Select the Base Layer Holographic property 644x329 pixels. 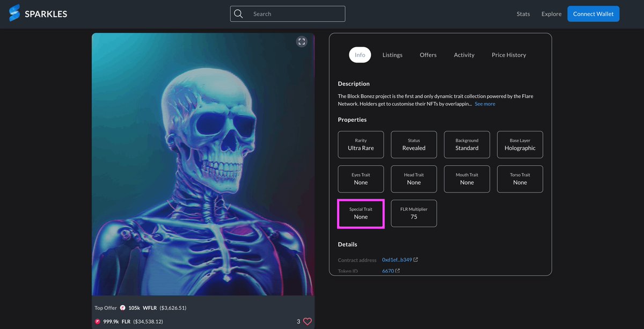pyautogui.click(x=520, y=145)
